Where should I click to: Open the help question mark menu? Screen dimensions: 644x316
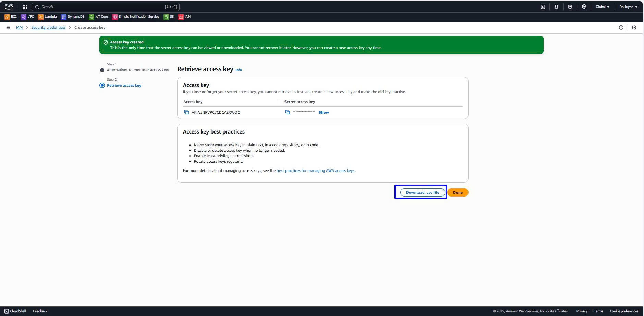click(x=570, y=7)
